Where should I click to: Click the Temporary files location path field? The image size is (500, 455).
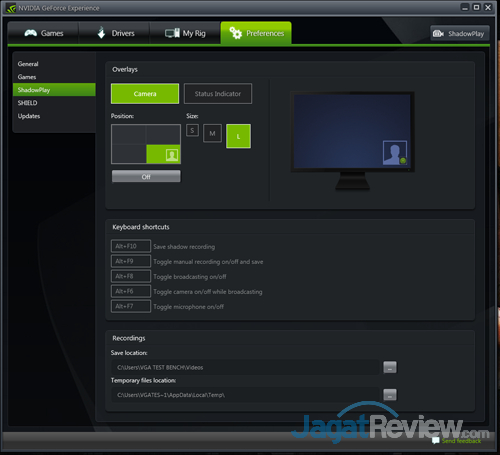(x=245, y=395)
